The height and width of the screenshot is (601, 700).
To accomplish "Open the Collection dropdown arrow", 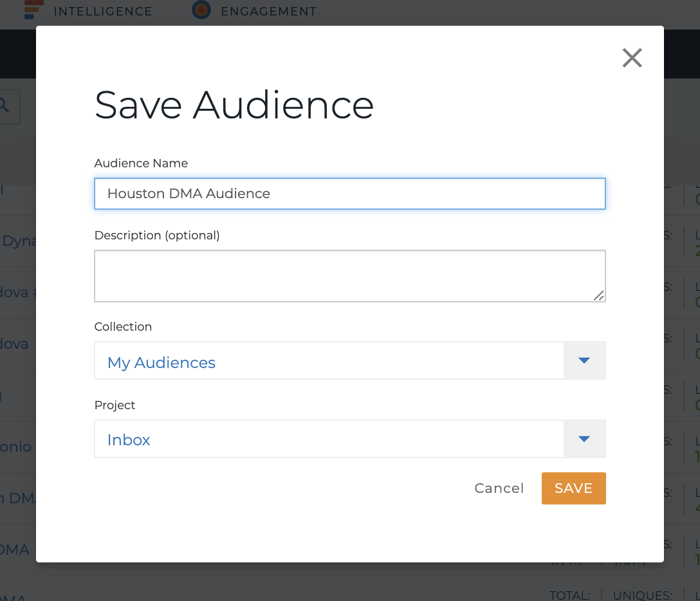I will pos(584,361).
